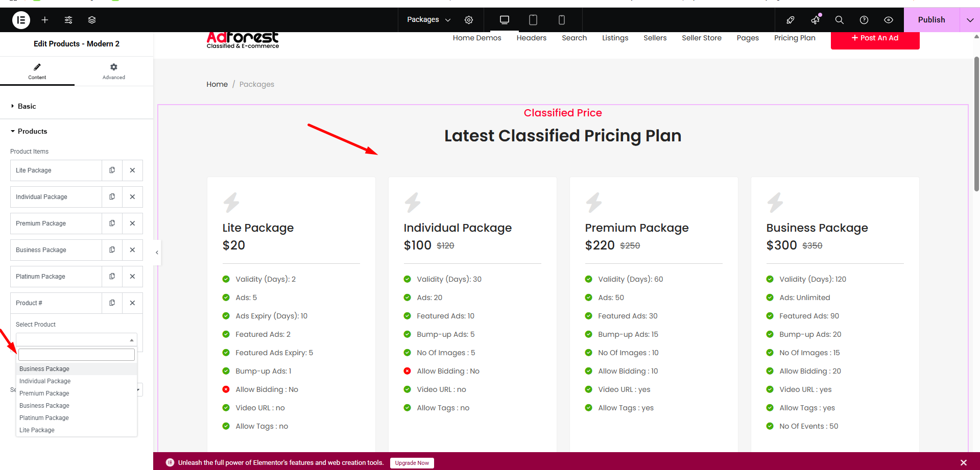
Task: Close the Select Product dropdown field
Action: point(77,339)
